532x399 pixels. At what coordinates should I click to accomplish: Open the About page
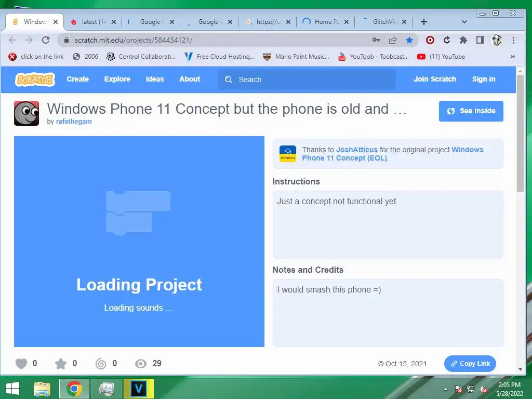(x=190, y=79)
